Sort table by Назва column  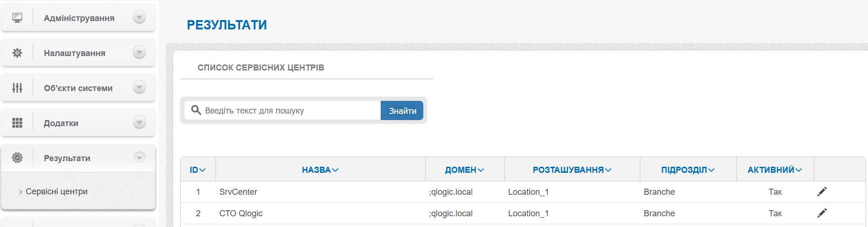point(320,170)
